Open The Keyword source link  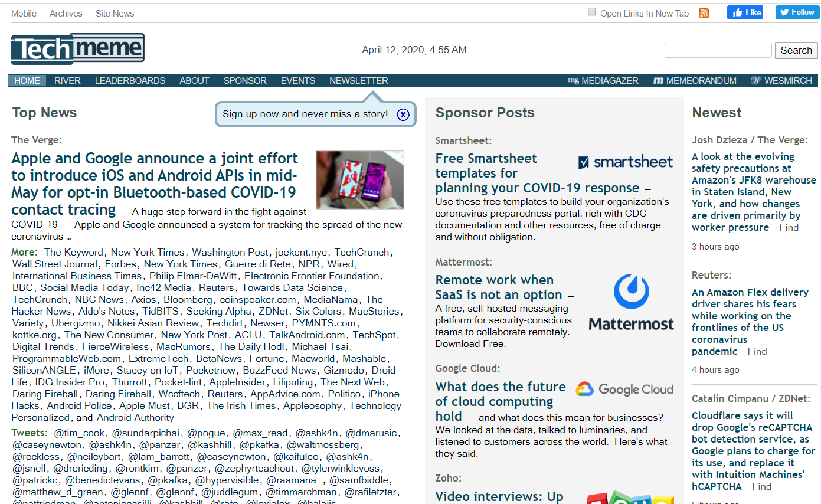[74, 252]
